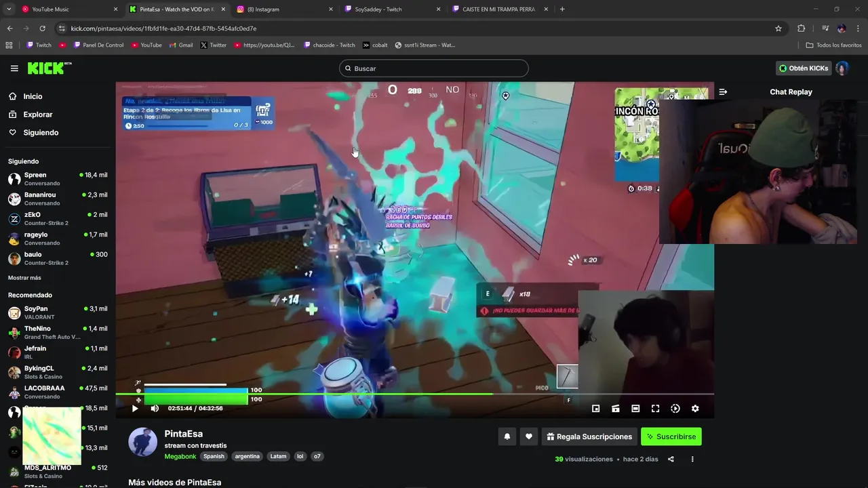Open PintaEsa channel avatar
Screen dimensions: 868x488
pyautogui.click(x=143, y=442)
